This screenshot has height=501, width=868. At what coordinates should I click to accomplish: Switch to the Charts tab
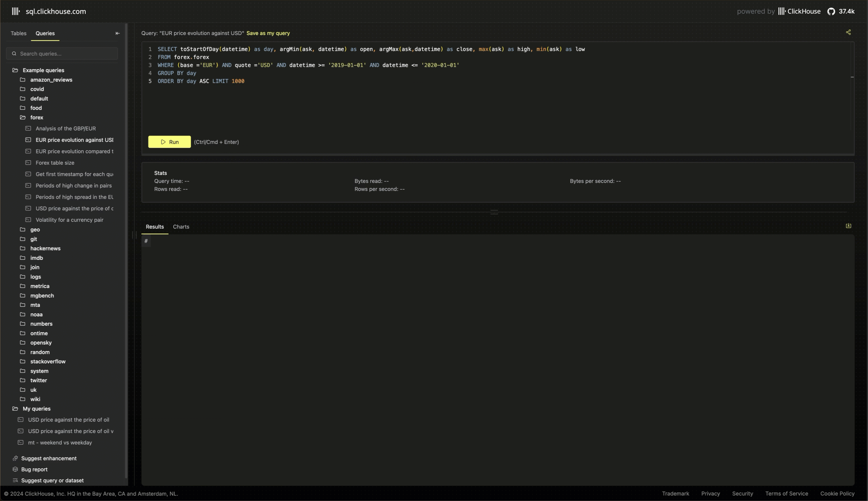click(x=181, y=227)
